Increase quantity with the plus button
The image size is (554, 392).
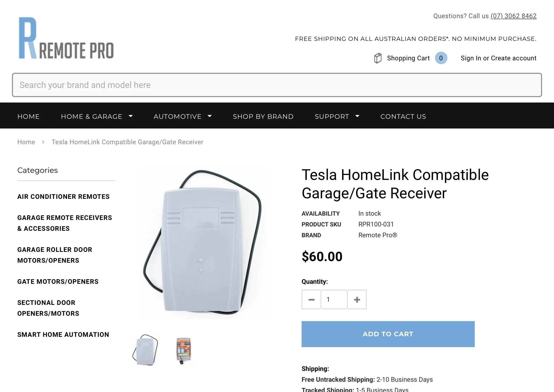click(x=357, y=299)
